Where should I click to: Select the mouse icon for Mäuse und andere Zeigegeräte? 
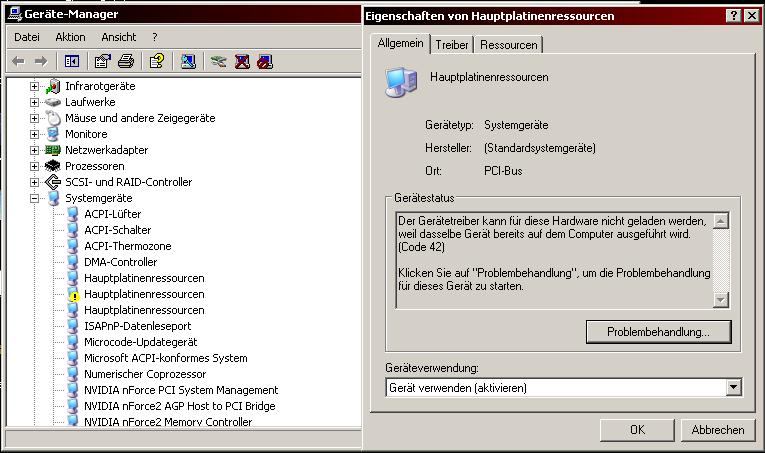click(53, 118)
